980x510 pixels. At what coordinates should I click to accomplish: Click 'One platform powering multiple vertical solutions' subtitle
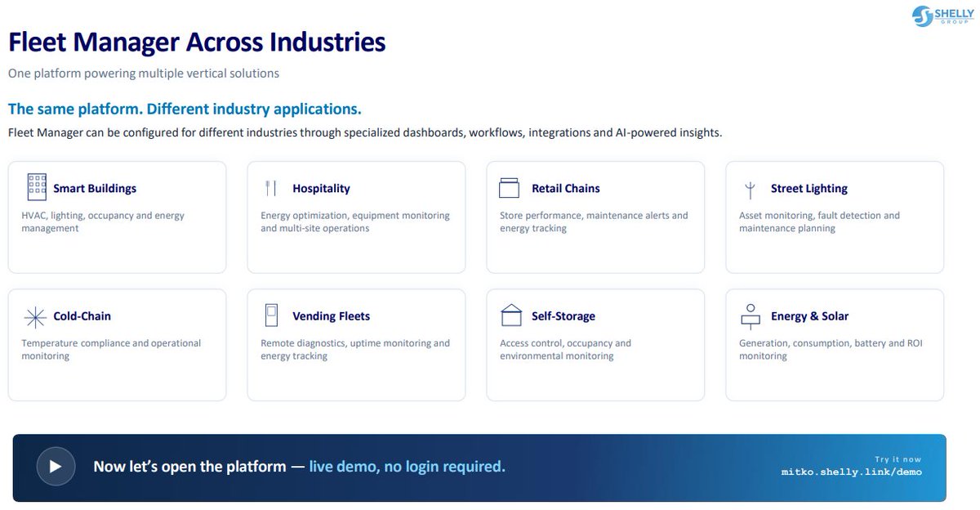(x=144, y=74)
